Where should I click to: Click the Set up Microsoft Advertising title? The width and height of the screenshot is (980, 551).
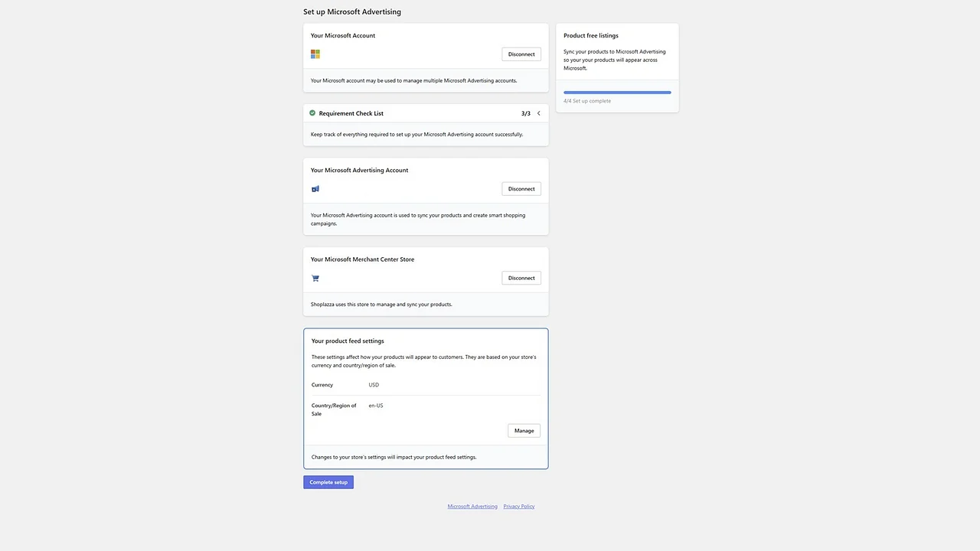[351, 11]
